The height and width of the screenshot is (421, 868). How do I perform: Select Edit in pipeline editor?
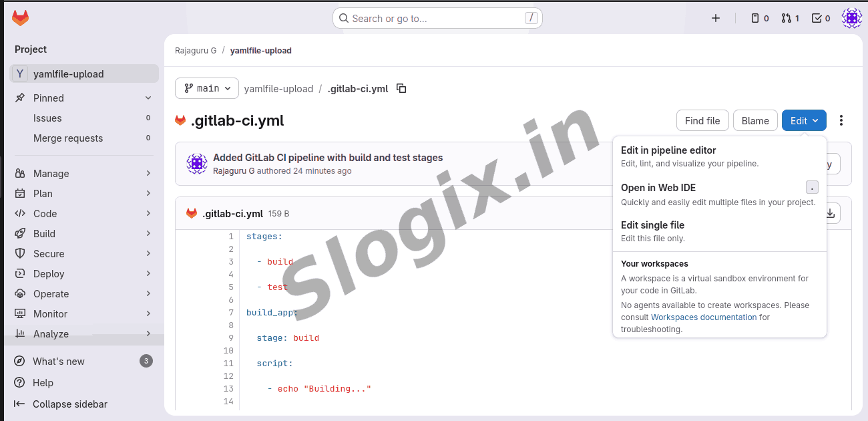668,150
